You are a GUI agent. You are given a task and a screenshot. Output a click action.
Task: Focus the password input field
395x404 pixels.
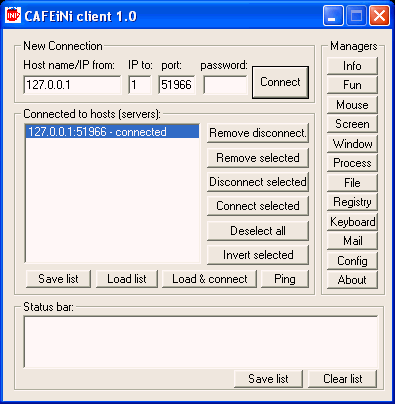[225, 85]
